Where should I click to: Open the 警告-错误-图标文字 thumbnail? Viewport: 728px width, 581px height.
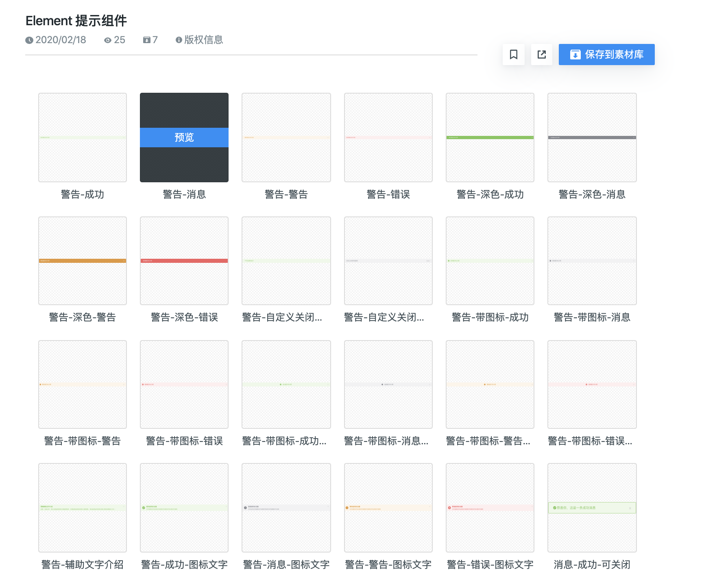490,507
